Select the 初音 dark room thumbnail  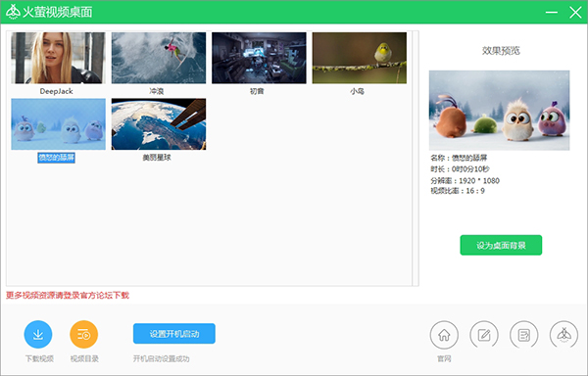tap(259, 58)
